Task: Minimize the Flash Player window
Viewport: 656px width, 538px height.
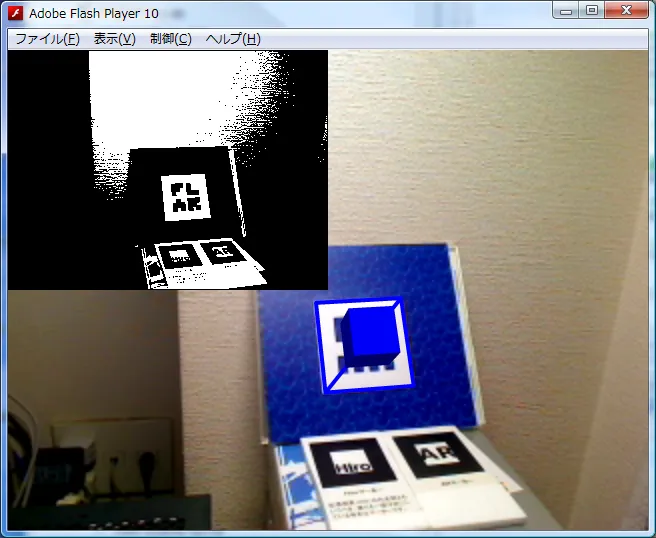Action: coord(566,11)
